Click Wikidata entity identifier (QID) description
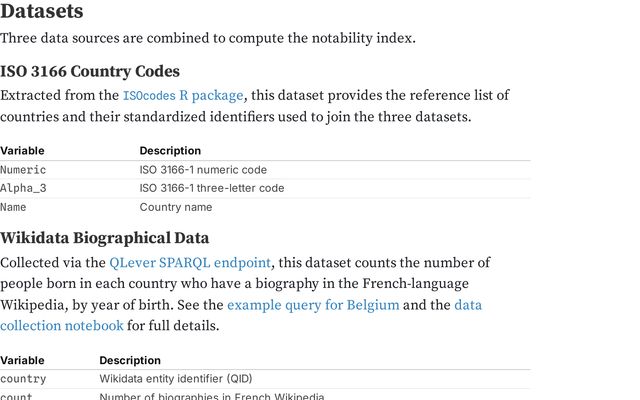This screenshot has width=640, height=400. click(176, 379)
